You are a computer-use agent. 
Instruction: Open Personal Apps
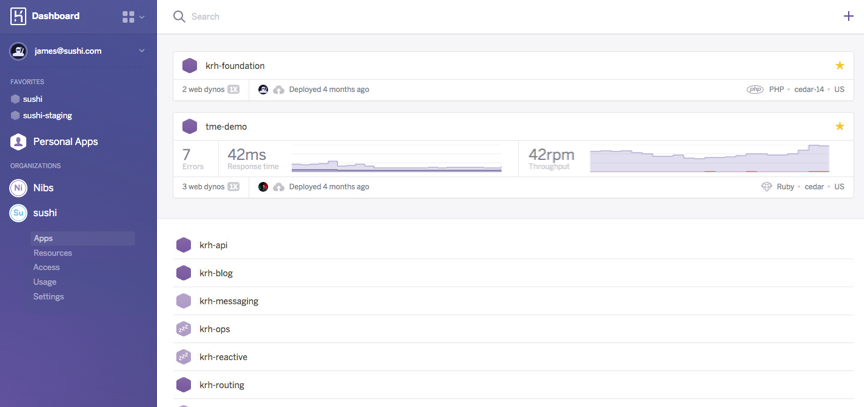coord(66,142)
